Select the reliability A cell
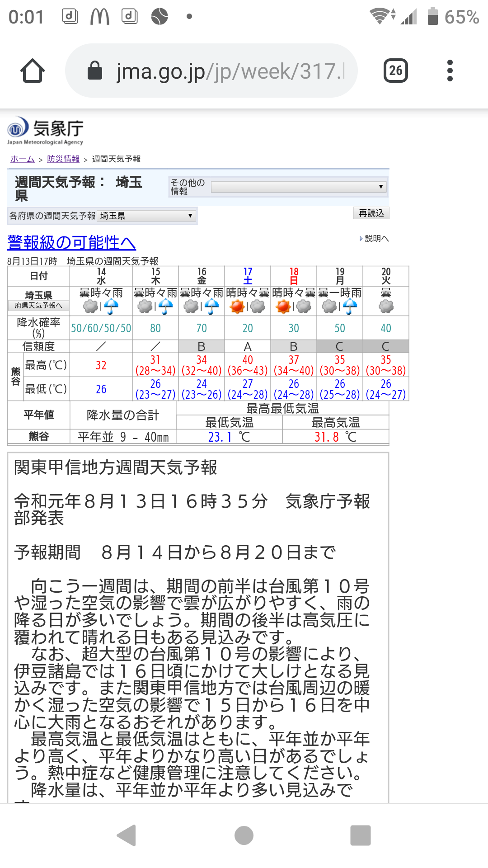Screen dimensions: 488x868 pyautogui.click(x=248, y=347)
